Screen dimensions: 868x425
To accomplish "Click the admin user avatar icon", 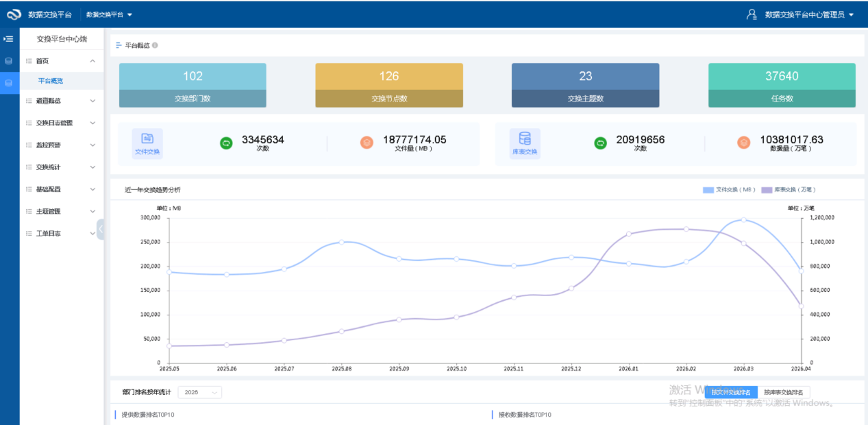I will pyautogui.click(x=752, y=14).
